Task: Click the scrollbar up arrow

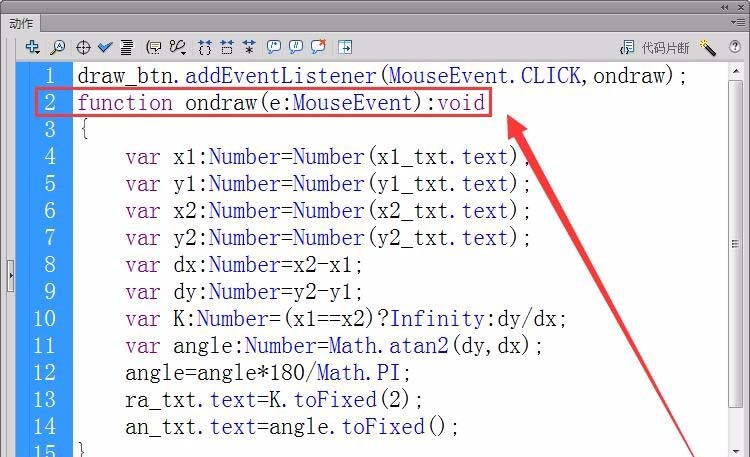Action: click(x=736, y=71)
